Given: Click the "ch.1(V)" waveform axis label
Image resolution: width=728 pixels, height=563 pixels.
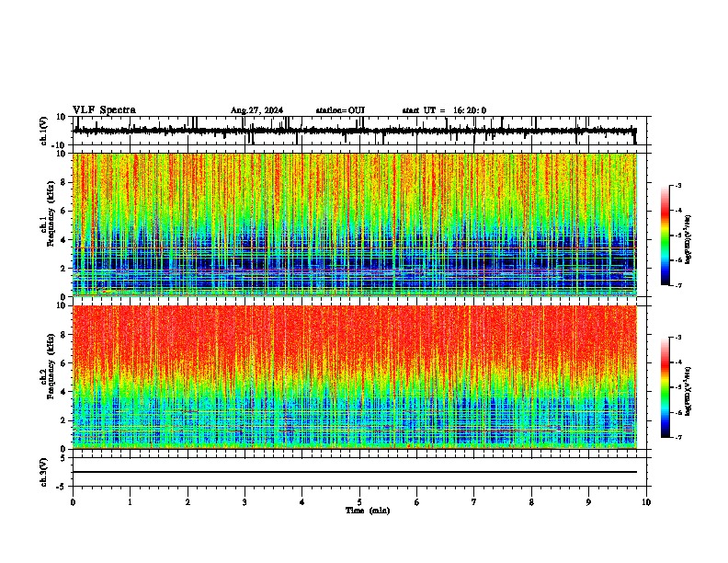Looking at the screenshot, I should click(44, 131).
